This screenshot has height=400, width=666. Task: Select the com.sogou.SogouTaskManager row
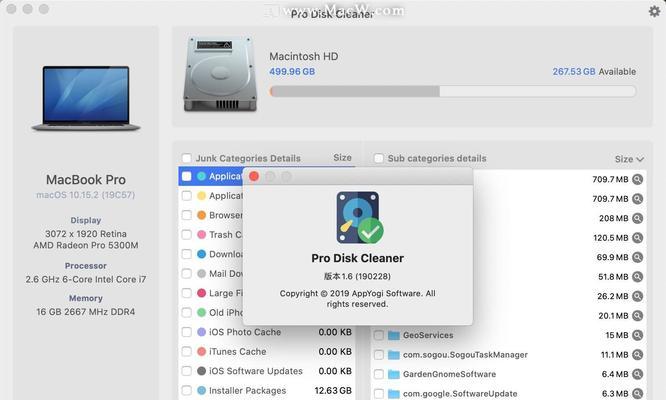508,355
